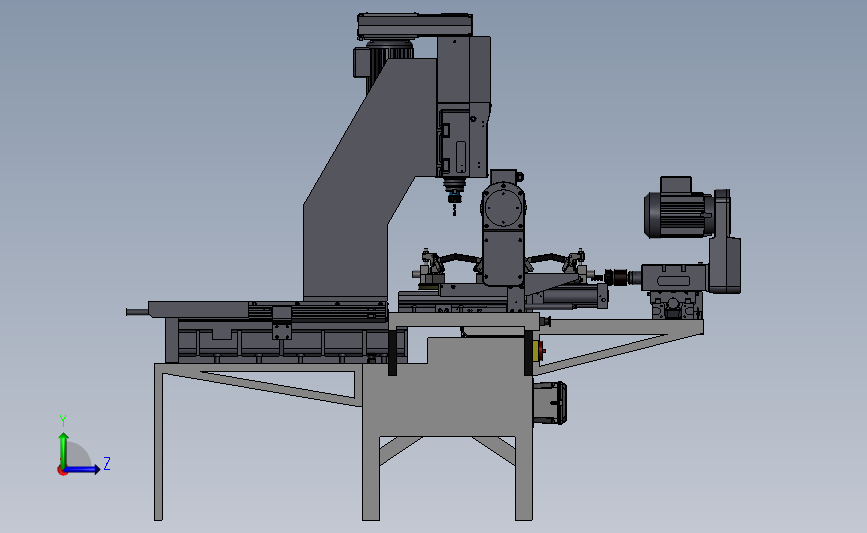Click the "Z" axis label
Screen dimensions: 867x533
(x=107, y=463)
